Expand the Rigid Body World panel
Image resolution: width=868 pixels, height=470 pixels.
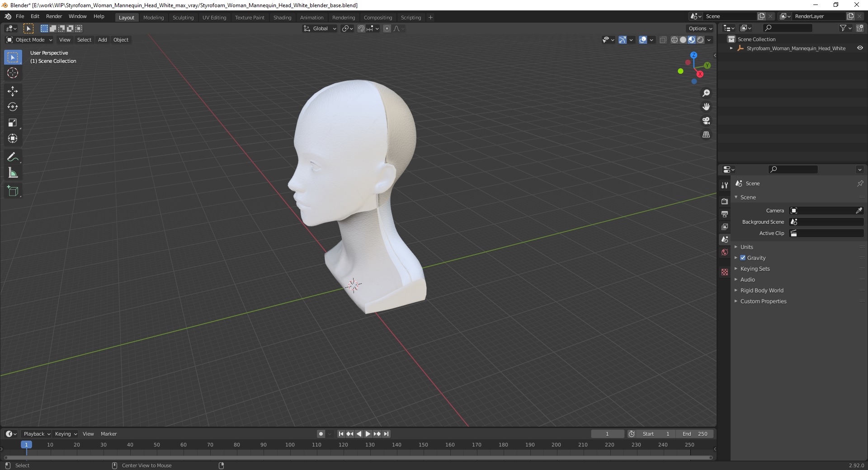coord(762,290)
